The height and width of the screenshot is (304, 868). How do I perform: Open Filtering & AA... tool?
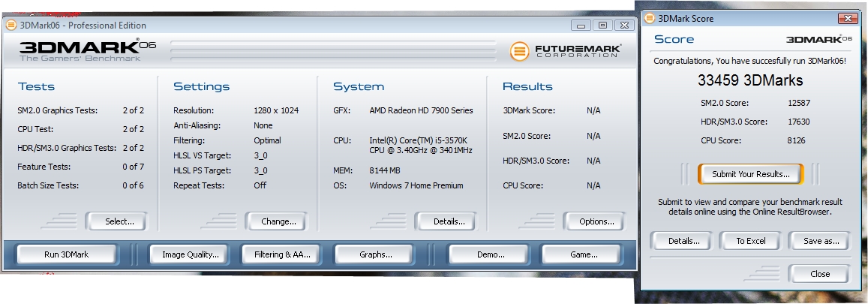(282, 254)
